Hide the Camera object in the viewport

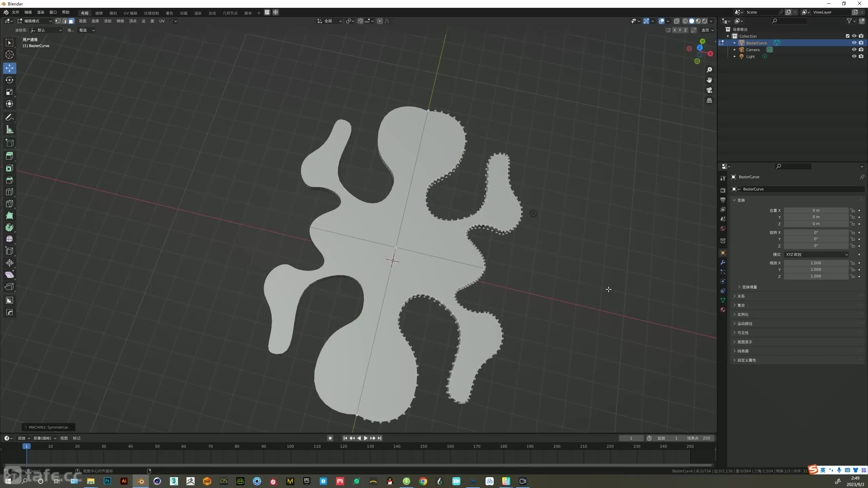tap(854, 49)
